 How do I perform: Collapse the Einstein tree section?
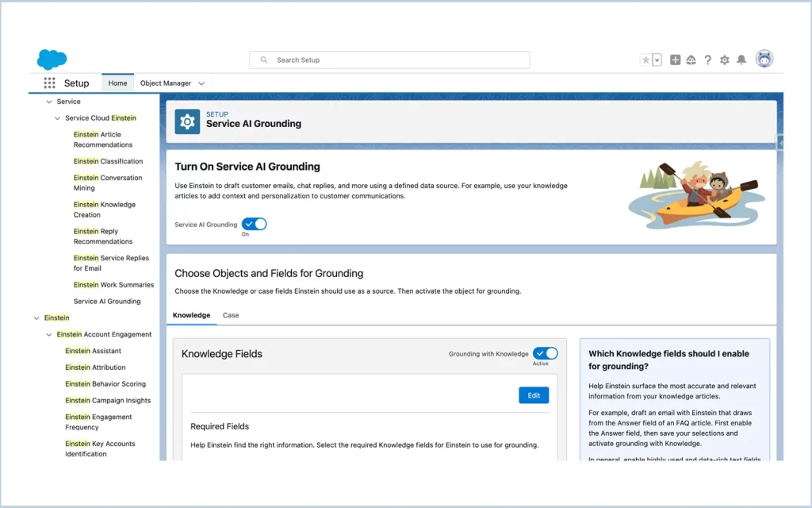point(36,318)
